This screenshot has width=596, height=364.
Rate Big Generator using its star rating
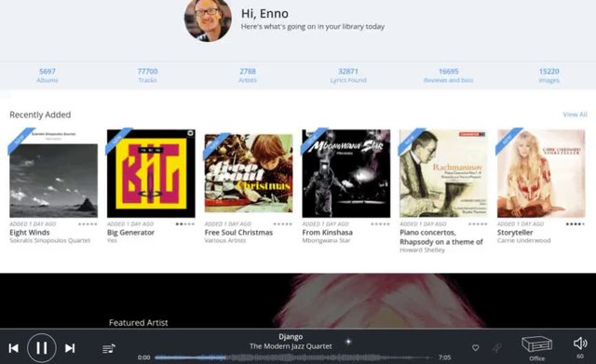185,223
